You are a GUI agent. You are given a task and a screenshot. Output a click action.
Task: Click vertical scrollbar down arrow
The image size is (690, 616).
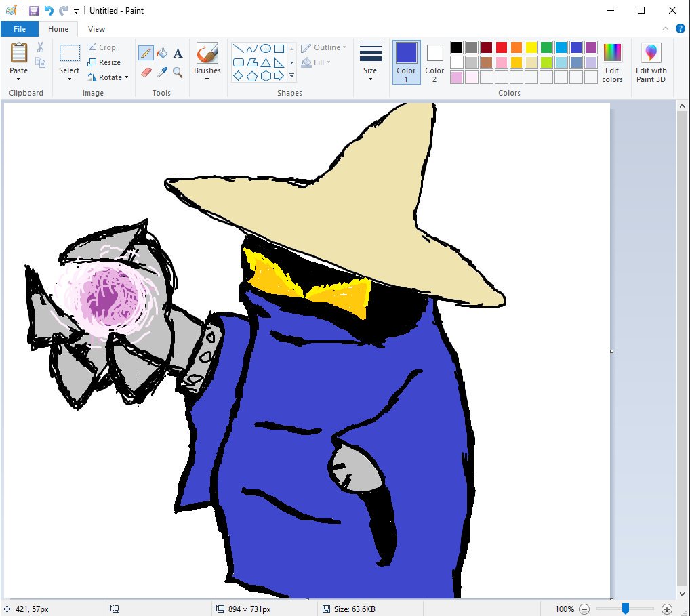[x=682, y=594]
